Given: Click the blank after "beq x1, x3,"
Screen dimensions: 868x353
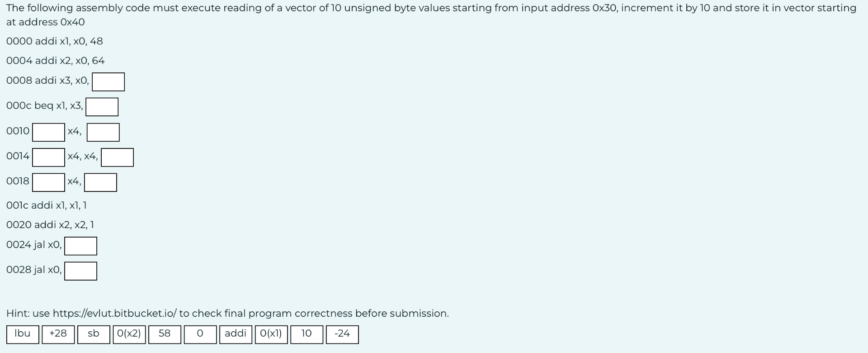Looking at the screenshot, I should 102,107.
